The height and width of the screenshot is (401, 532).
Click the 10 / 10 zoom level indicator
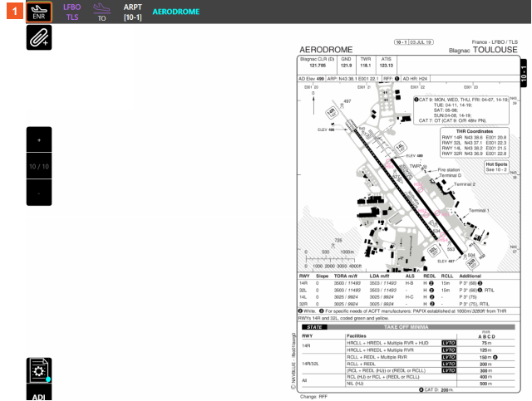(x=39, y=166)
